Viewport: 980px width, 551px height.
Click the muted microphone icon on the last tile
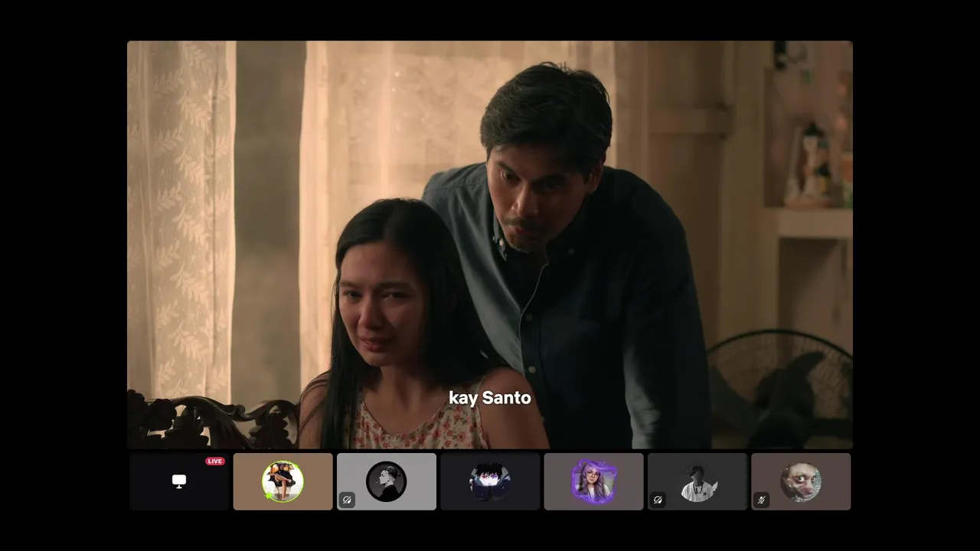(x=761, y=500)
